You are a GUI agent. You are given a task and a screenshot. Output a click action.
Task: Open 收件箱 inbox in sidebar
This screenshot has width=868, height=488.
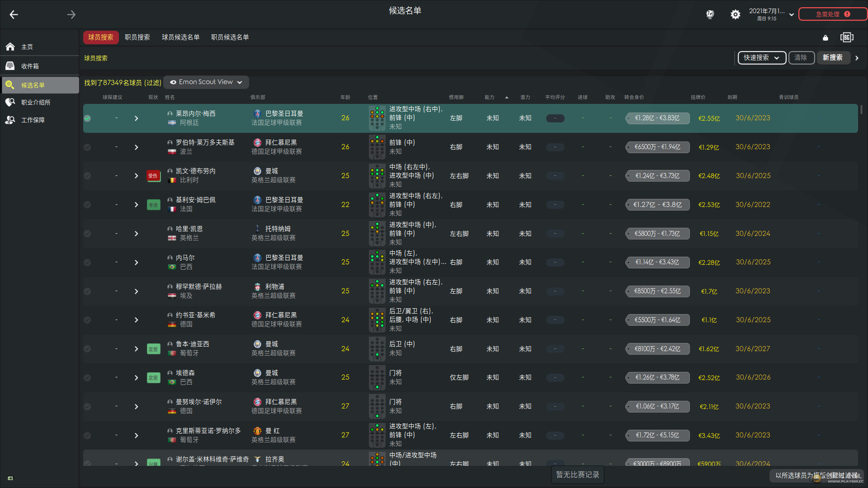click(30, 66)
